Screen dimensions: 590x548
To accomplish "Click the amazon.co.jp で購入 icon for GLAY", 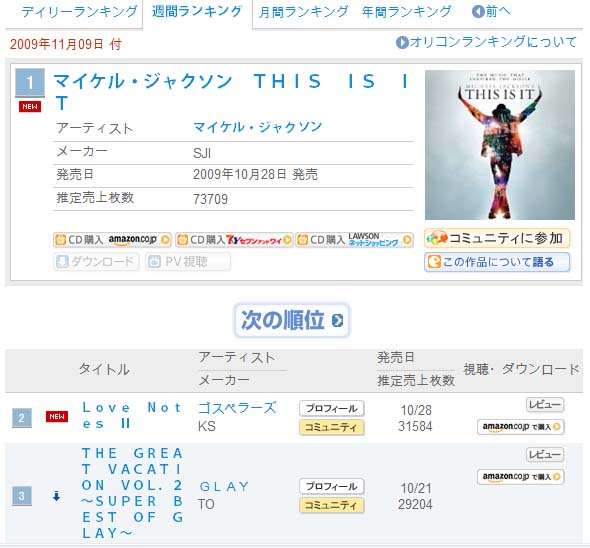I will [520, 477].
